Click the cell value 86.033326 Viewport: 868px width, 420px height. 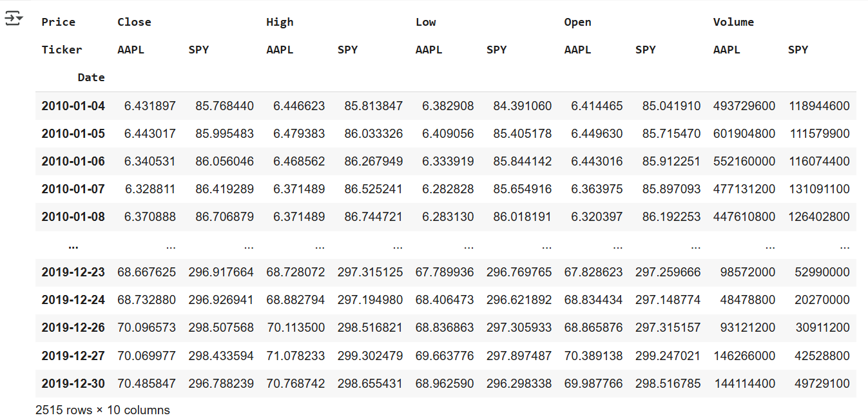pos(374,134)
